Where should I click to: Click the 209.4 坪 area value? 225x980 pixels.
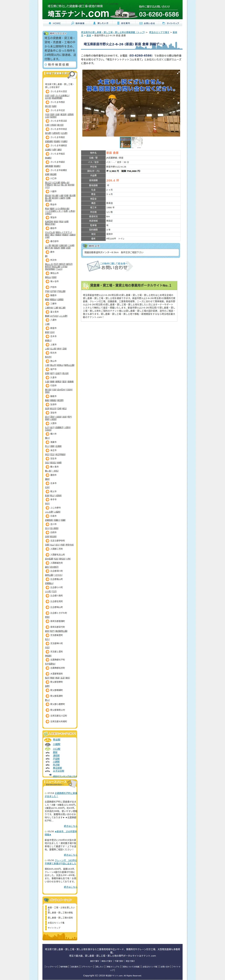112,180
